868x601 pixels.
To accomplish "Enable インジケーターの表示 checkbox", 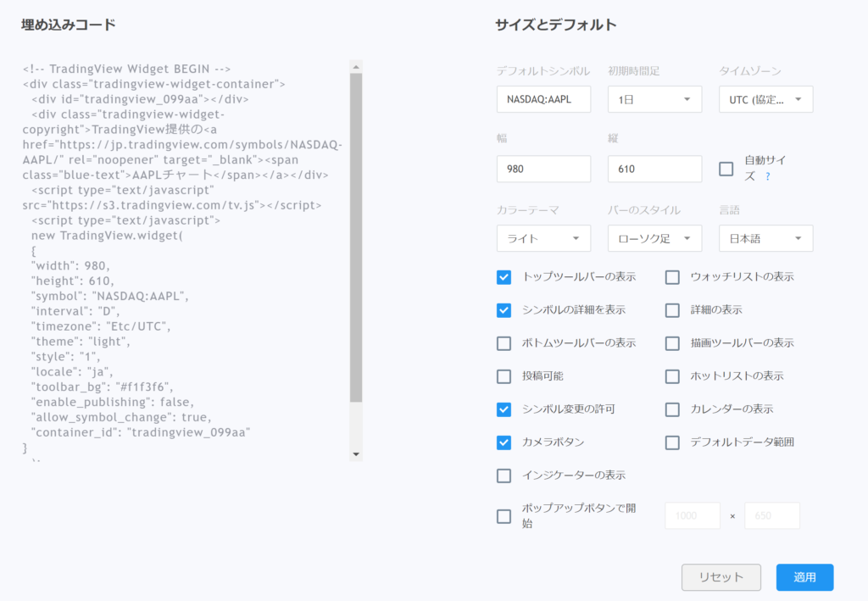I will pyautogui.click(x=504, y=475).
